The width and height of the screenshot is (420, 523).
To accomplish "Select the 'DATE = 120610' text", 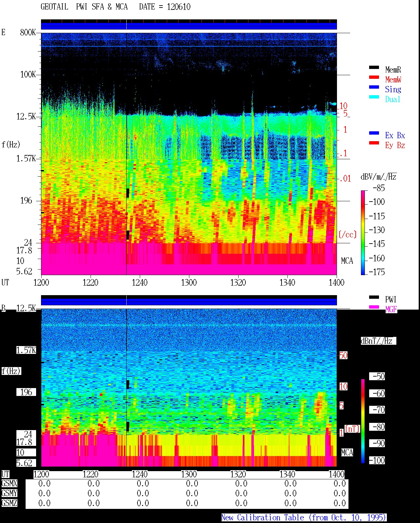I will pyautogui.click(x=165, y=7).
